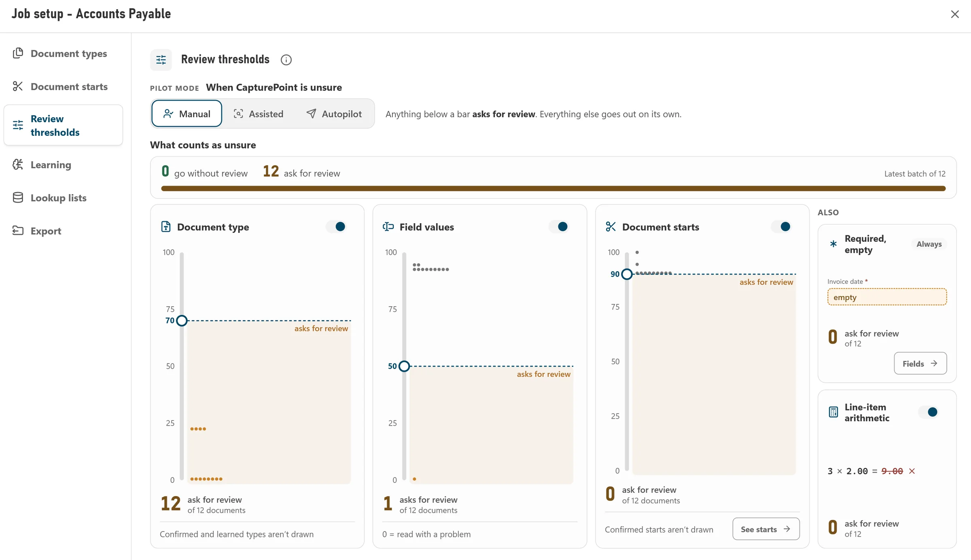Toggle the Document type threshold switch
This screenshot has width=971, height=560.
point(336,227)
